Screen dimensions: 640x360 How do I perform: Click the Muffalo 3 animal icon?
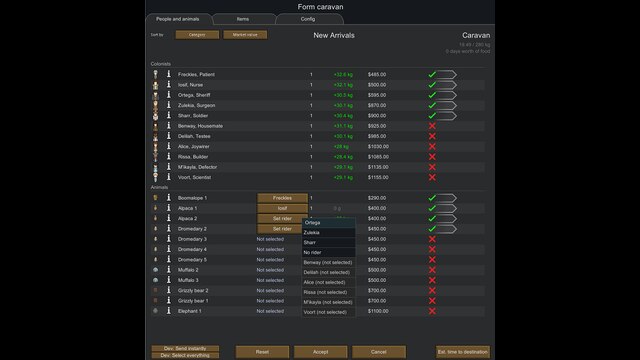tap(156, 280)
